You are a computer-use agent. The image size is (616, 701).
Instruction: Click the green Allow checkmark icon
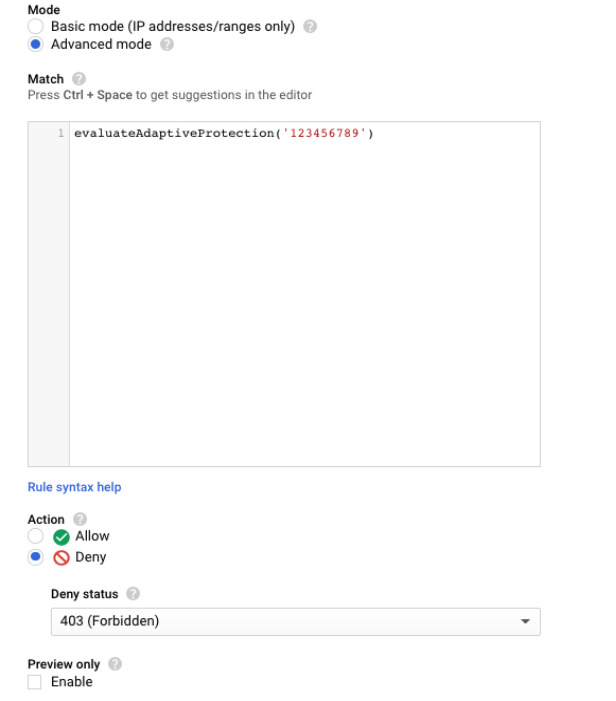62,537
